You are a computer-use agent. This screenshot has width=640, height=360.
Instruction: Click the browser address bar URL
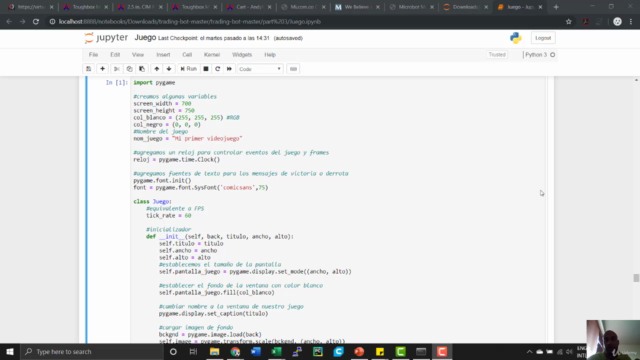189,22
